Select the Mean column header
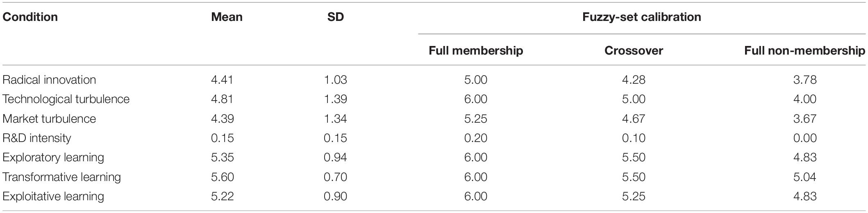Image resolution: width=868 pixels, height=213 pixels. (x=227, y=17)
